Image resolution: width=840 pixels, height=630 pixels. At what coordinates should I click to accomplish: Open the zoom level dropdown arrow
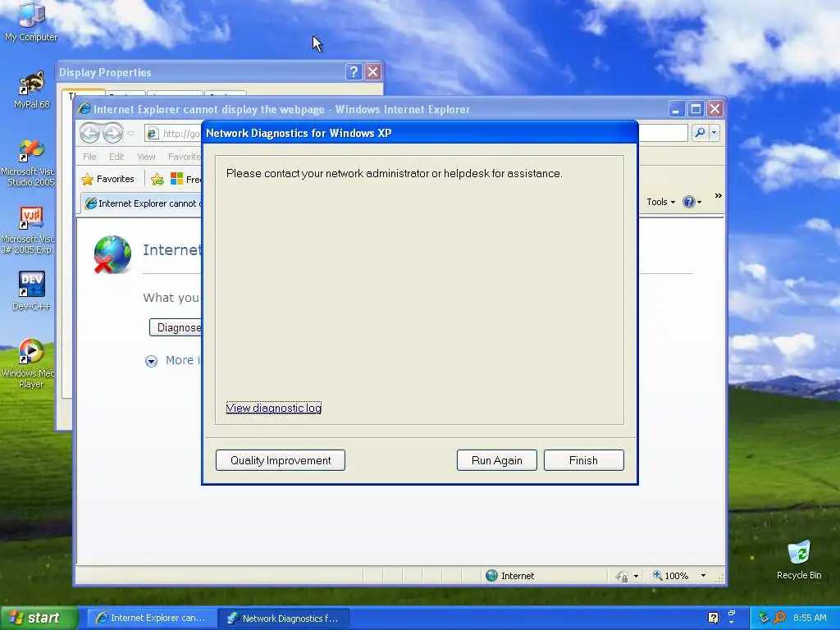pos(703,575)
